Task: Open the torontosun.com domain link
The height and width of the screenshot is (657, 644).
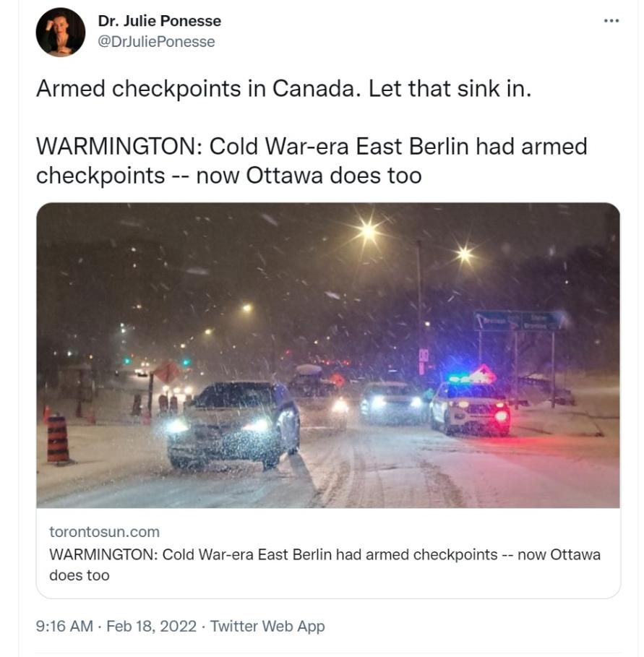Action: coord(104,531)
